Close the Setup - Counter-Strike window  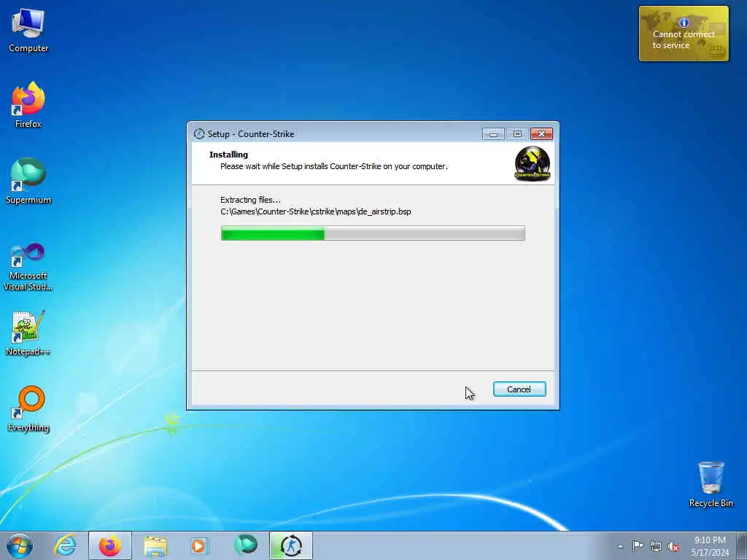coord(542,134)
